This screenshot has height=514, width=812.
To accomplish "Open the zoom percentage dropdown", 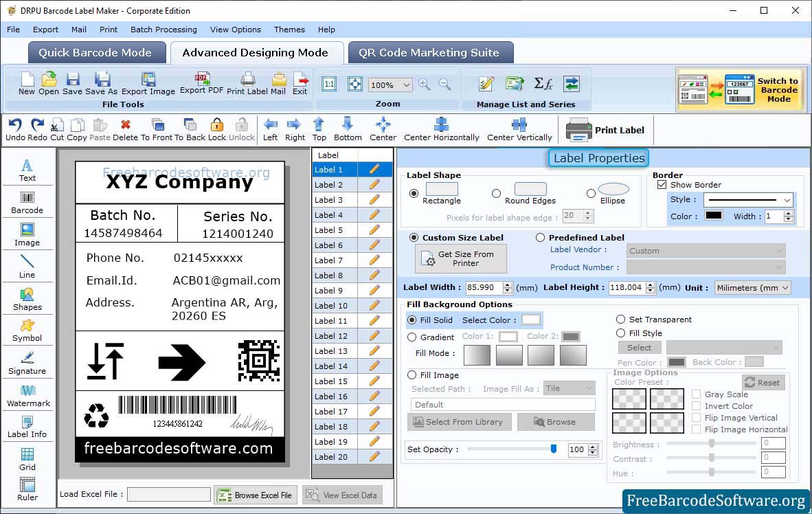I will 407,85.
